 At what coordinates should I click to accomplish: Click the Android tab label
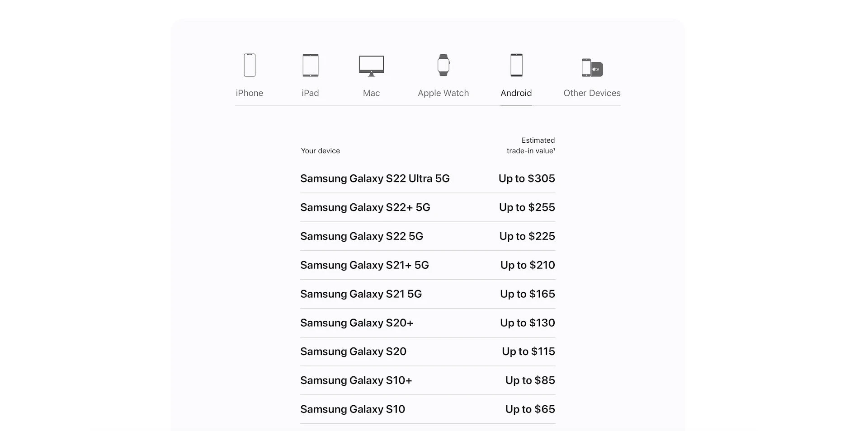516,93
